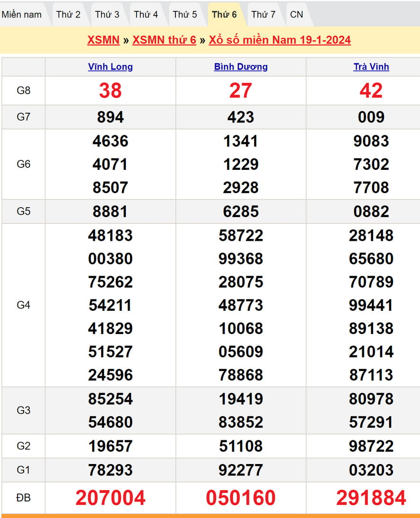420x518 pixels.
Task: Click the XSMN breadcrumb link
Action: click(103, 40)
